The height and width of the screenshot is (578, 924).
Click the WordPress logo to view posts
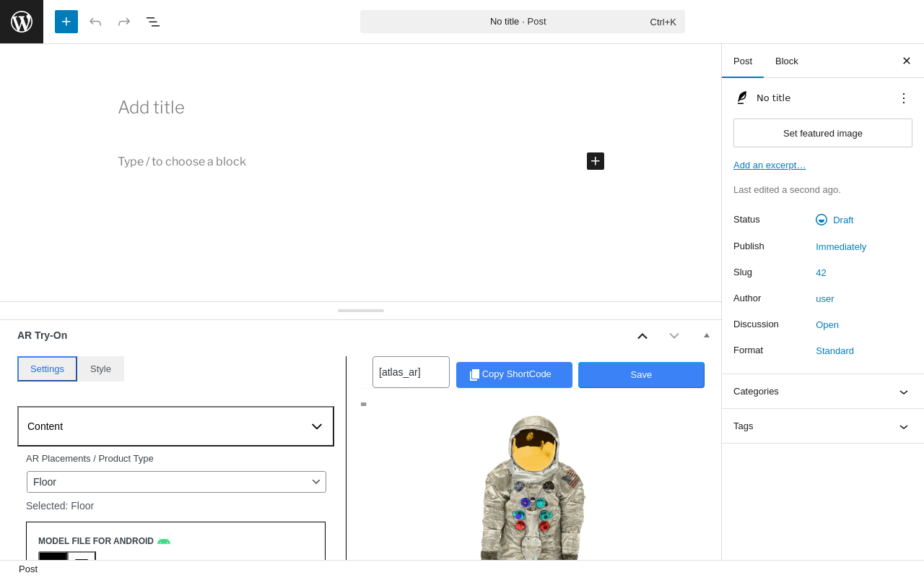tap(22, 22)
